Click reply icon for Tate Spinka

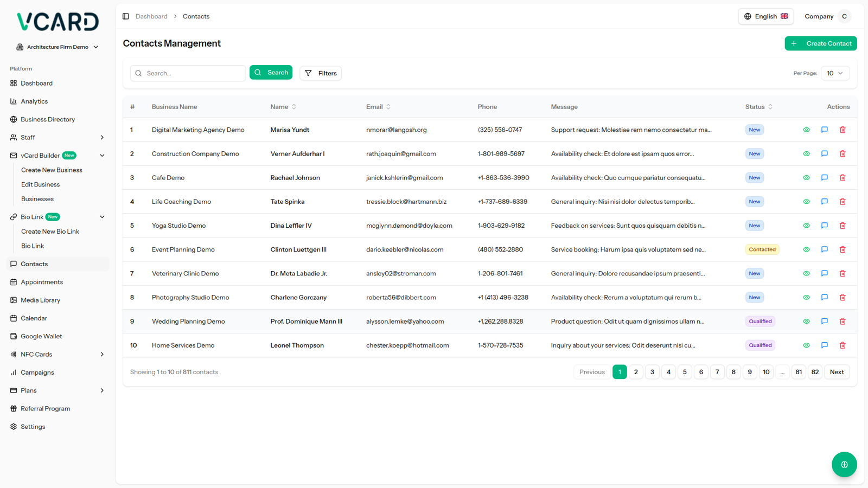(824, 202)
